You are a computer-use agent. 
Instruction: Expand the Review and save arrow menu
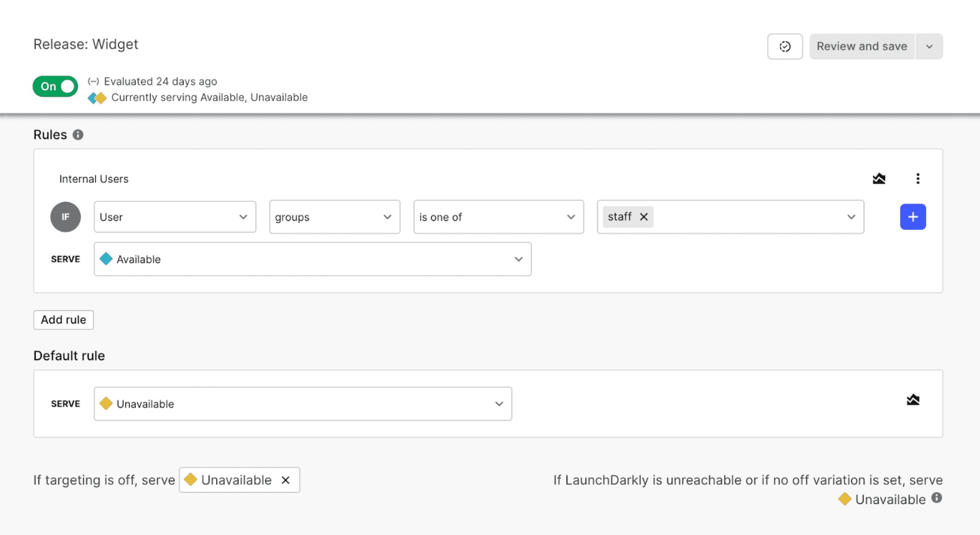[x=929, y=46]
